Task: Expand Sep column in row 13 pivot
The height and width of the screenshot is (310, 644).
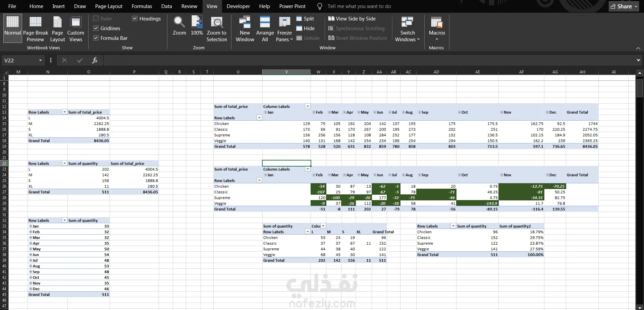Action: click(419, 112)
